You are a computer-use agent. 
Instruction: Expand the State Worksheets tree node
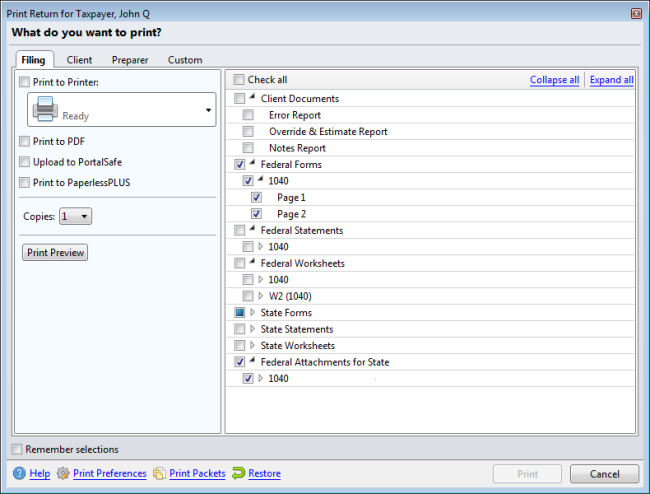252,346
